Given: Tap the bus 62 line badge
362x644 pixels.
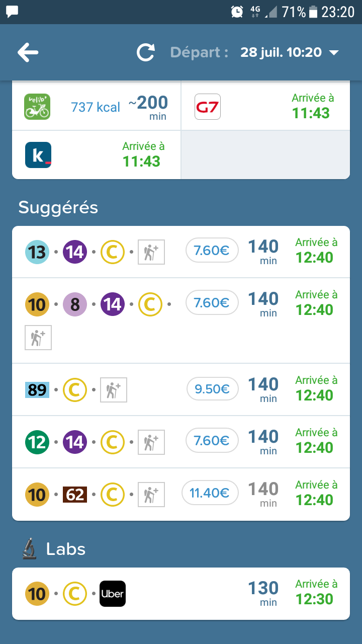Looking at the screenshot, I should (x=75, y=495).
